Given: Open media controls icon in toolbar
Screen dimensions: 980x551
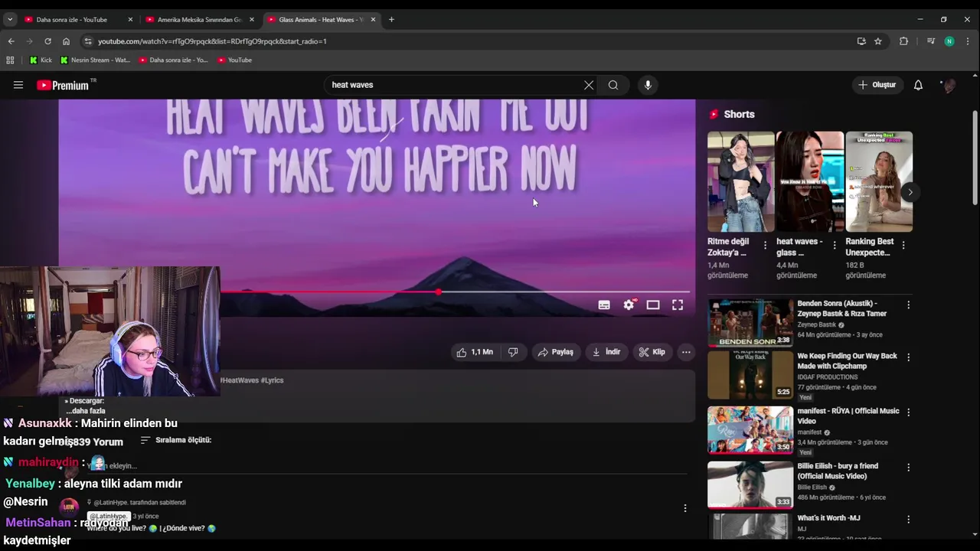Looking at the screenshot, I should [x=930, y=41].
